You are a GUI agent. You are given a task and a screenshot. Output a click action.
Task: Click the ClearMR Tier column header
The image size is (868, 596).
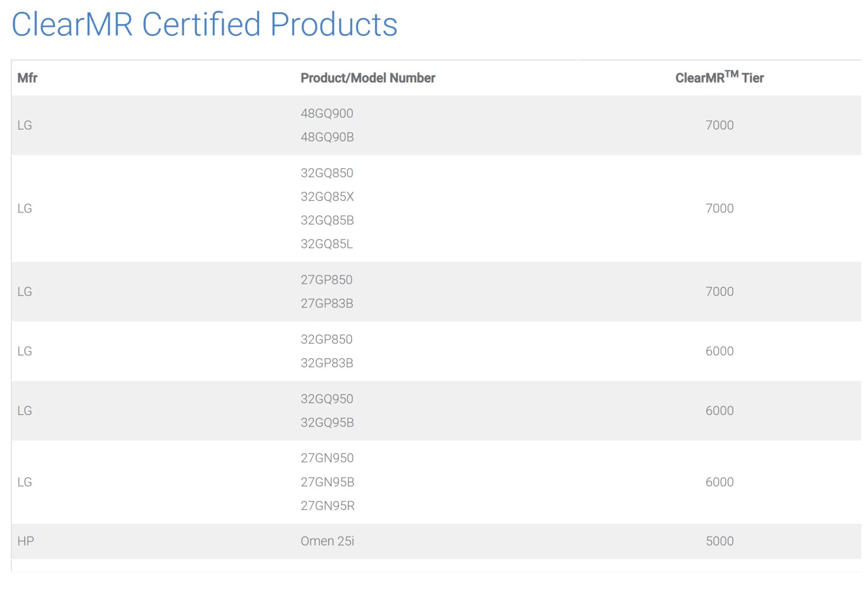click(x=719, y=77)
